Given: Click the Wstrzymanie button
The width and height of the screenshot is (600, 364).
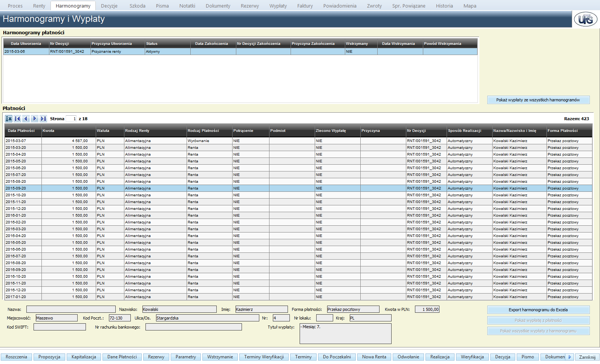Looking at the screenshot, I should coord(220,357).
